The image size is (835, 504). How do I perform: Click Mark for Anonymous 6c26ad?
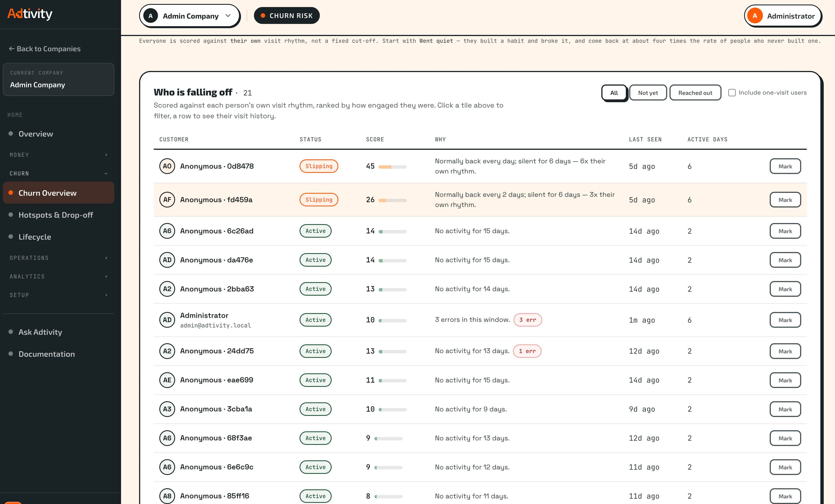tap(785, 231)
